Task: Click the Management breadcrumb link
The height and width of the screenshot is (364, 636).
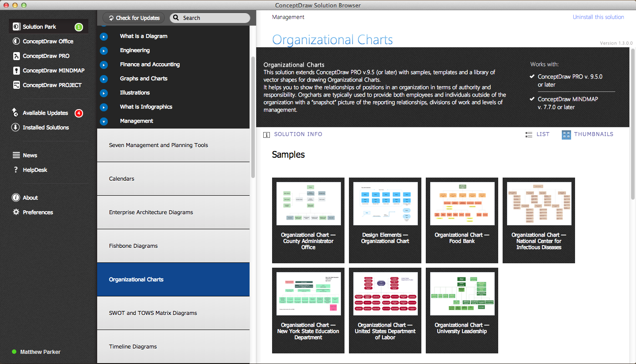Action: (x=288, y=17)
